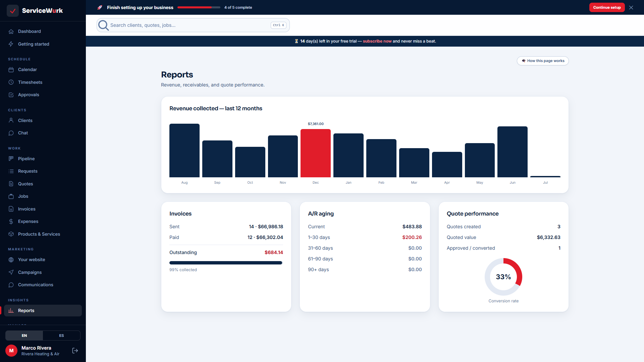Click the Oct revenue bar

point(250,162)
